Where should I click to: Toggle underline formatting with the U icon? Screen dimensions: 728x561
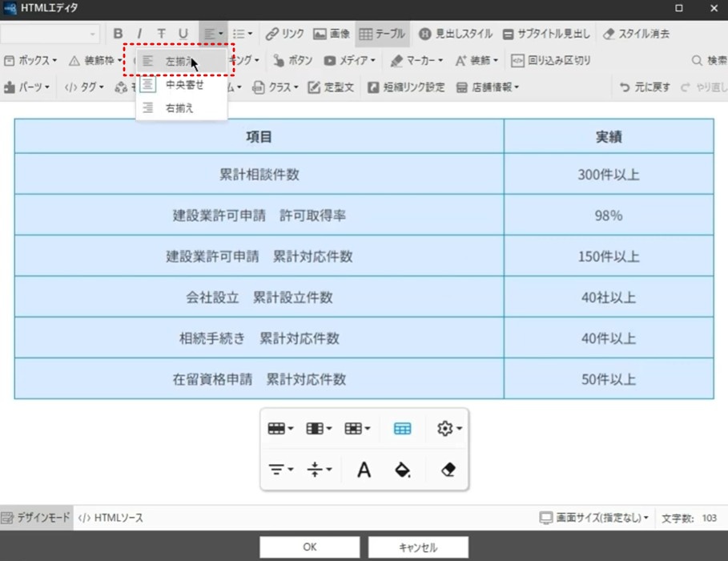(x=183, y=34)
